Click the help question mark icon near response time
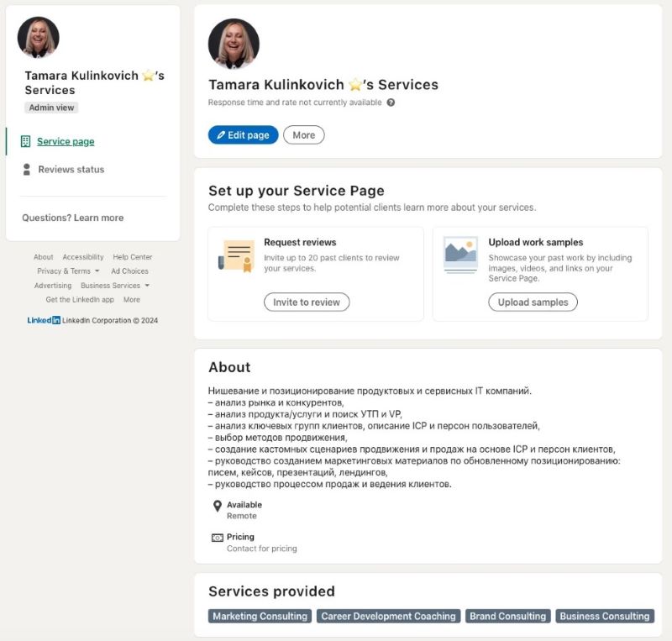The height and width of the screenshot is (641, 672). (x=391, y=102)
